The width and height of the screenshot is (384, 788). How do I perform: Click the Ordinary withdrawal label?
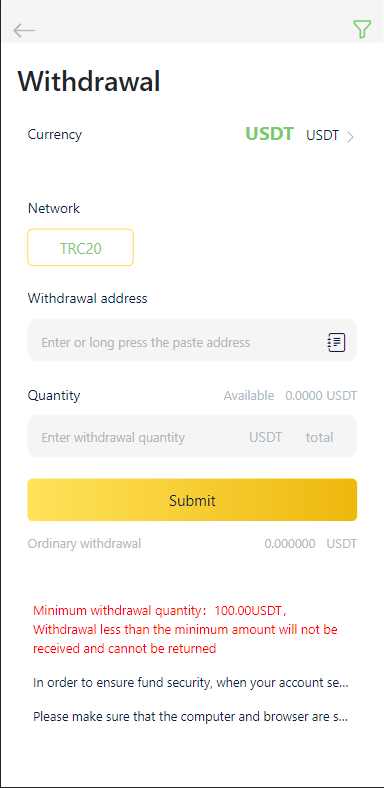84,543
